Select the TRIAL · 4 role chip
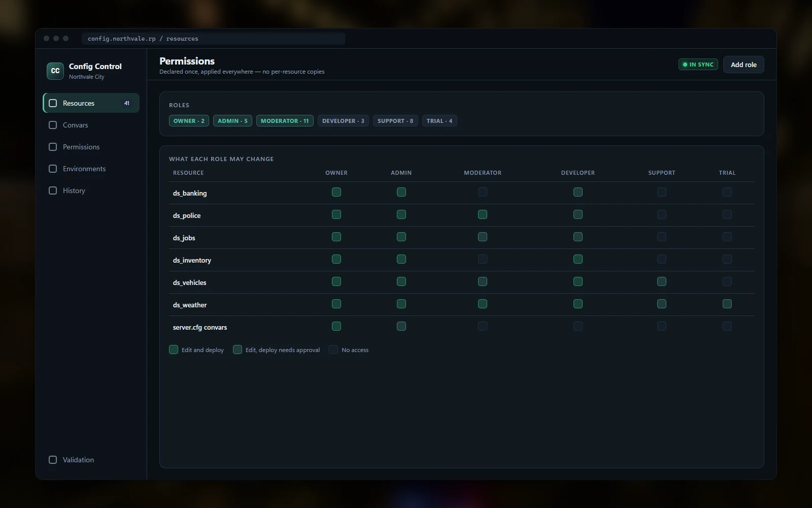 click(x=439, y=121)
